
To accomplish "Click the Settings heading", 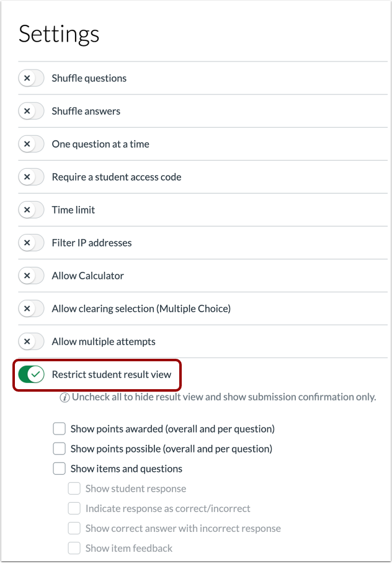I will (x=59, y=34).
